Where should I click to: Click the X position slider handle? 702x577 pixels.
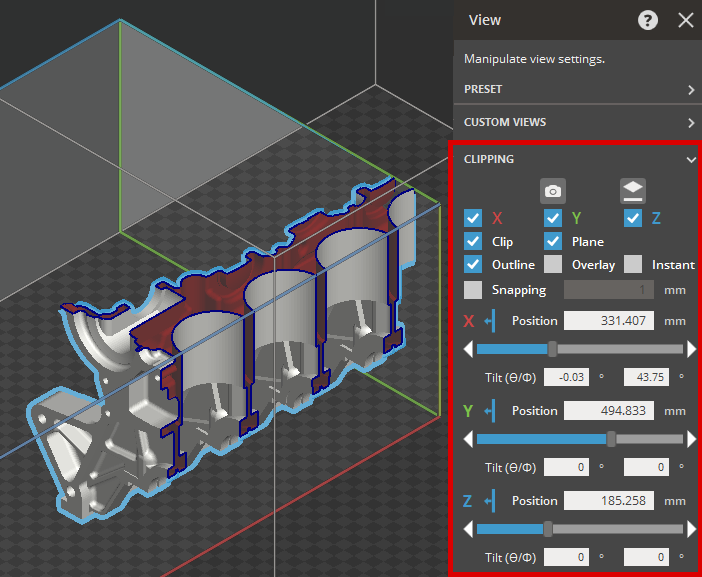click(552, 349)
